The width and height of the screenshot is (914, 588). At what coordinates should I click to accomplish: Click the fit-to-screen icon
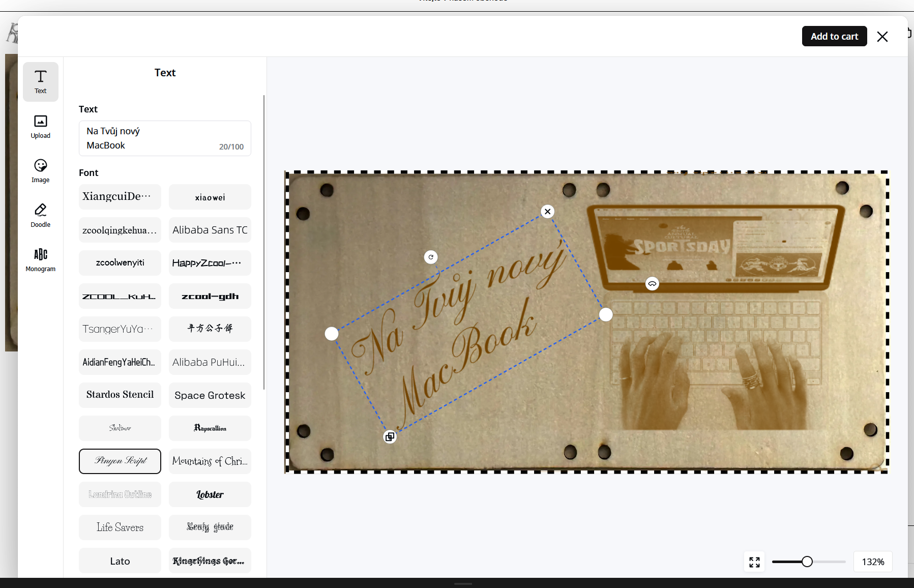(x=755, y=562)
